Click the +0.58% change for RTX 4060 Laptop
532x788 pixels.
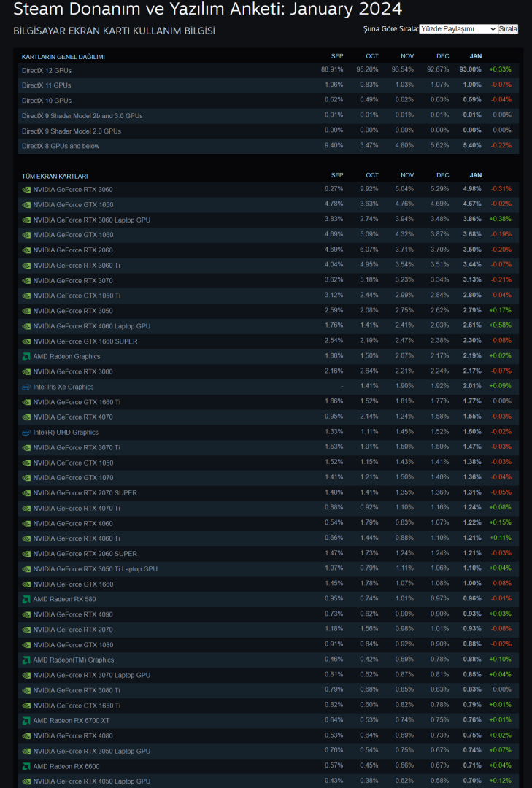[501, 325]
